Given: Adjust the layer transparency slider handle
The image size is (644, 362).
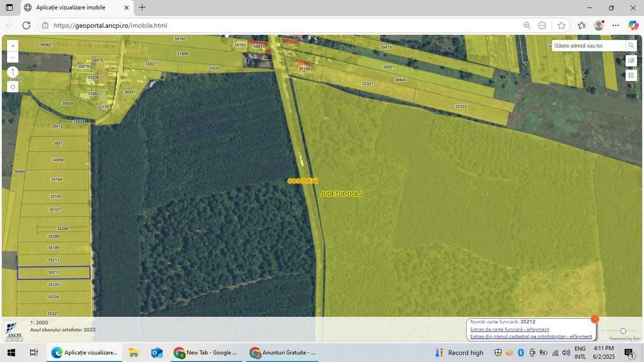Looking at the screenshot, I should tap(623, 331).
